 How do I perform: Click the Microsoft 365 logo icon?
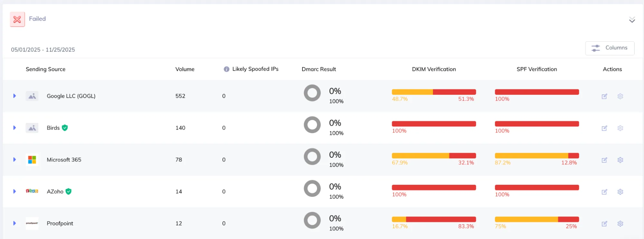32,160
